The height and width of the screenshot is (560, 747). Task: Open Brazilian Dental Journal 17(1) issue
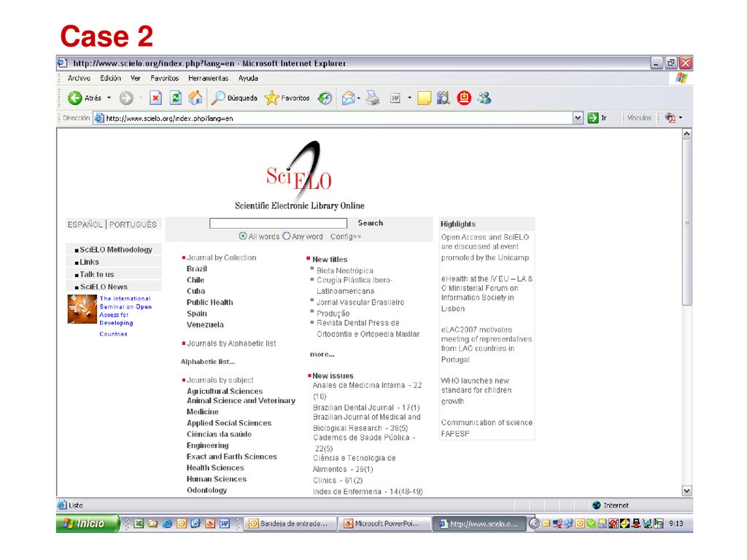pyautogui.click(x=366, y=408)
